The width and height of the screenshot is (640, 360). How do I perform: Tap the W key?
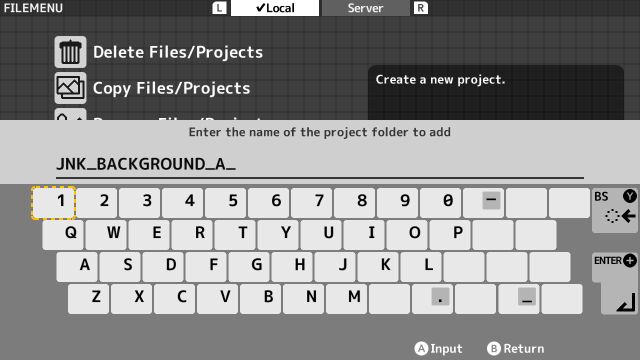pyautogui.click(x=106, y=235)
